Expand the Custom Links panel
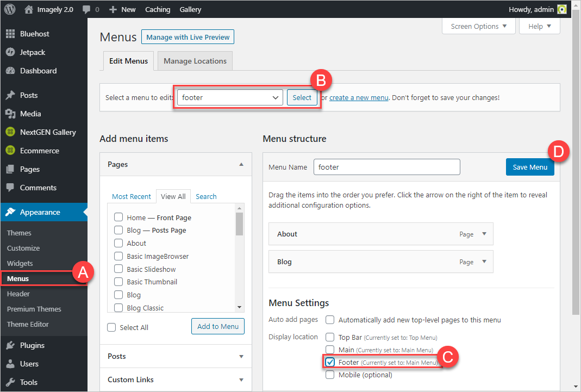The width and height of the screenshot is (581, 392). click(x=241, y=380)
